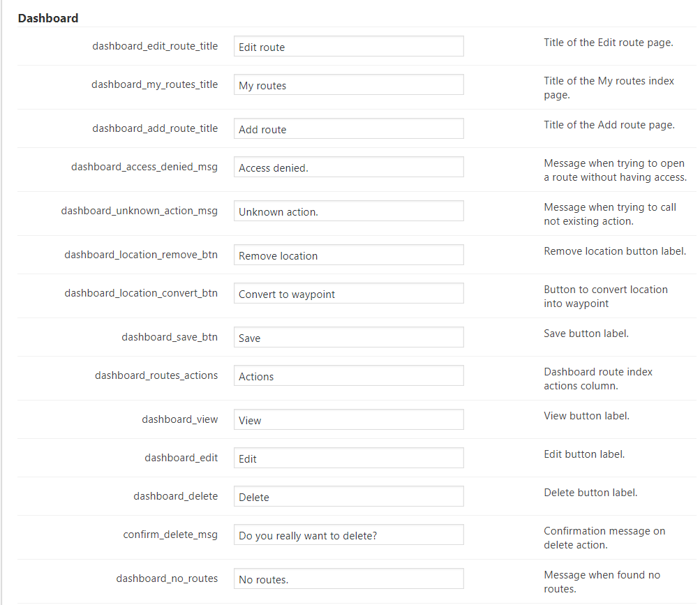Click the dashboard_location_convert_btn label text
The width and height of the screenshot is (700, 605).
[141, 293]
